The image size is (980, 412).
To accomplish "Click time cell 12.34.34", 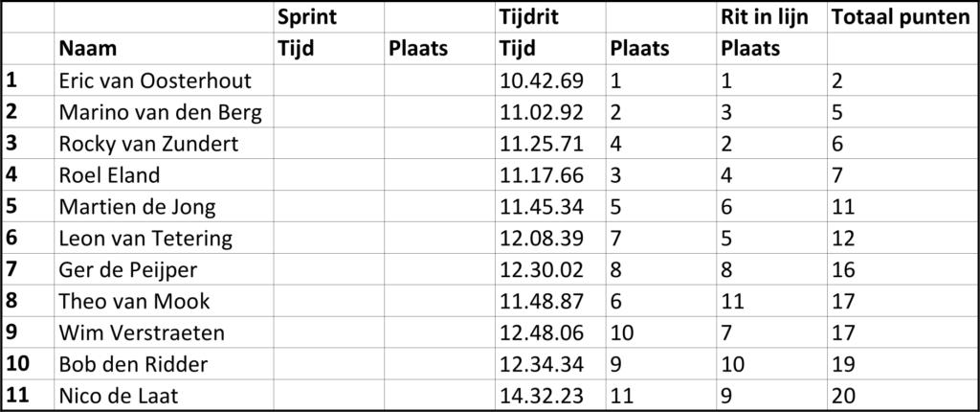I will point(542,364).
